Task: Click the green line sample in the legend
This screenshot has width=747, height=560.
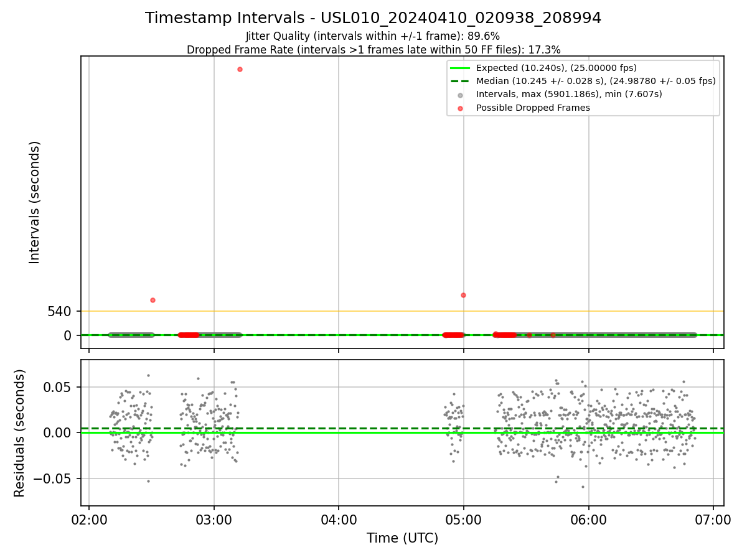Action: [460, 68]
